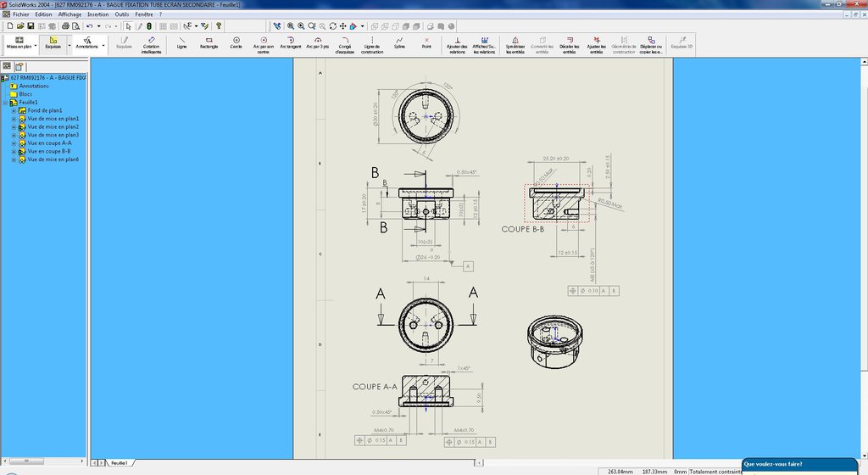Expand the Vue en coupe A-A node
The width and height of the screenshot is (868, 475).
(14, 143)
